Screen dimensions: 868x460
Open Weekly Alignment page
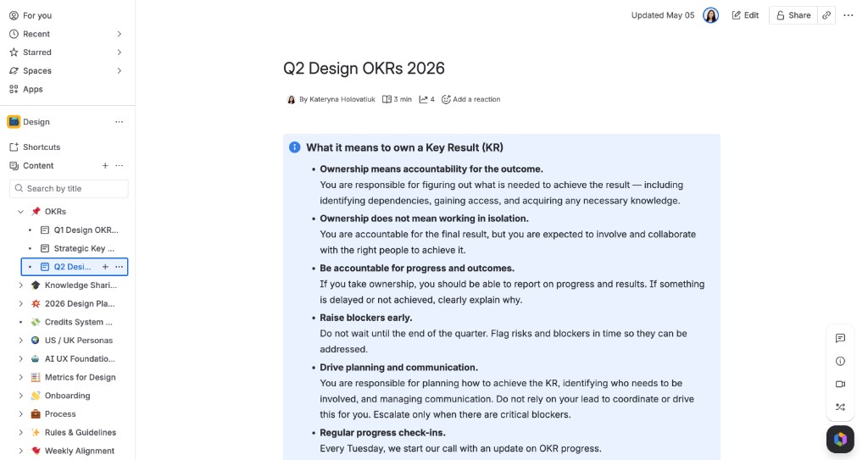click(x=79, y=452)
